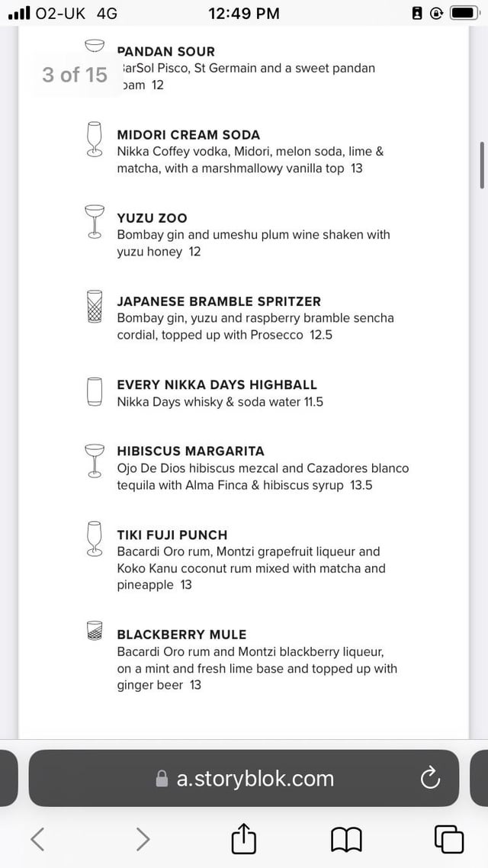488x868 pixels.
Task: Reload the page with refresh icon
Action: click(x=430, y=779)
